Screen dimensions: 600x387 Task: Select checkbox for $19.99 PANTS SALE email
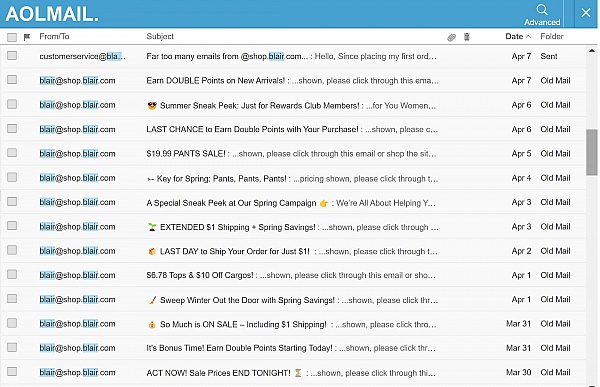tap(12, 153)
